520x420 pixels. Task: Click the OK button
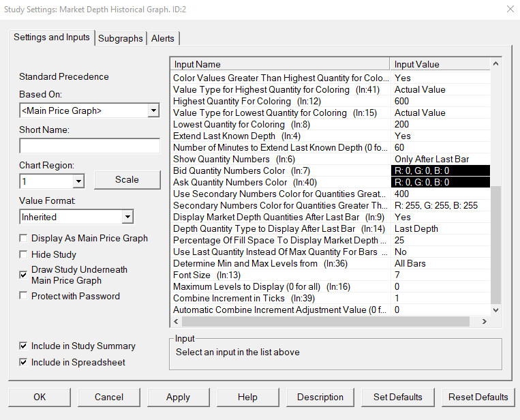tap(40, 397)
